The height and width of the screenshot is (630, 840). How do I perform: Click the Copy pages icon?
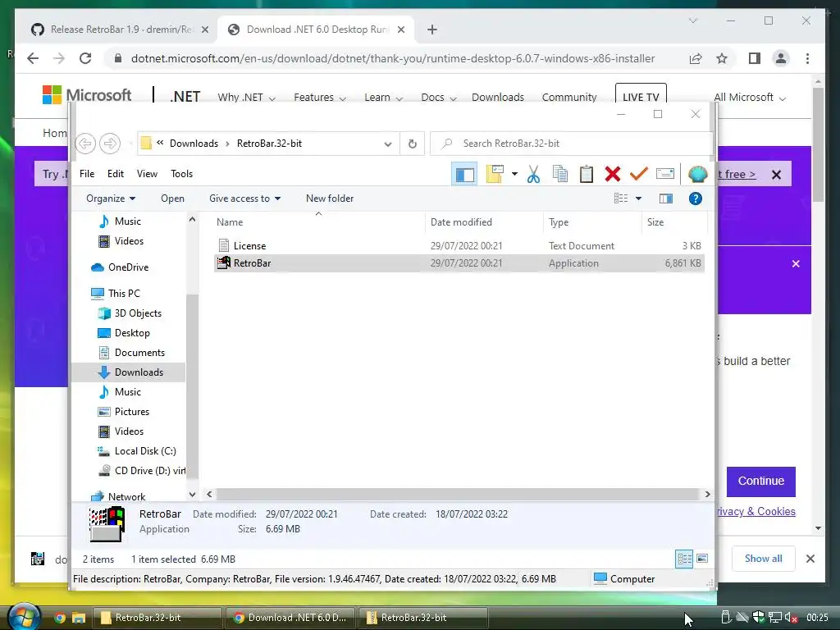[559, 174]
